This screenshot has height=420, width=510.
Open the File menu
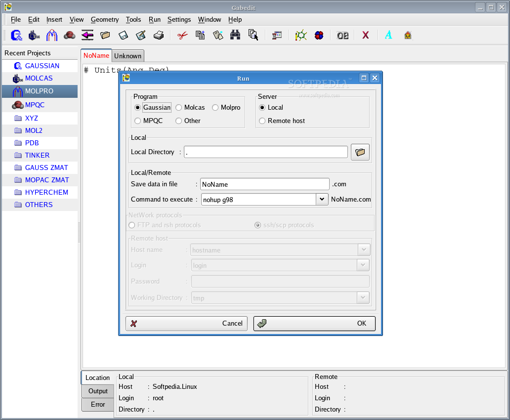click(16, 20)
